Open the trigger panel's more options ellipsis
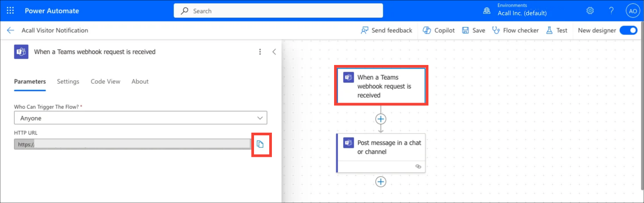This screenshot has height=203, width=644. 260,52
